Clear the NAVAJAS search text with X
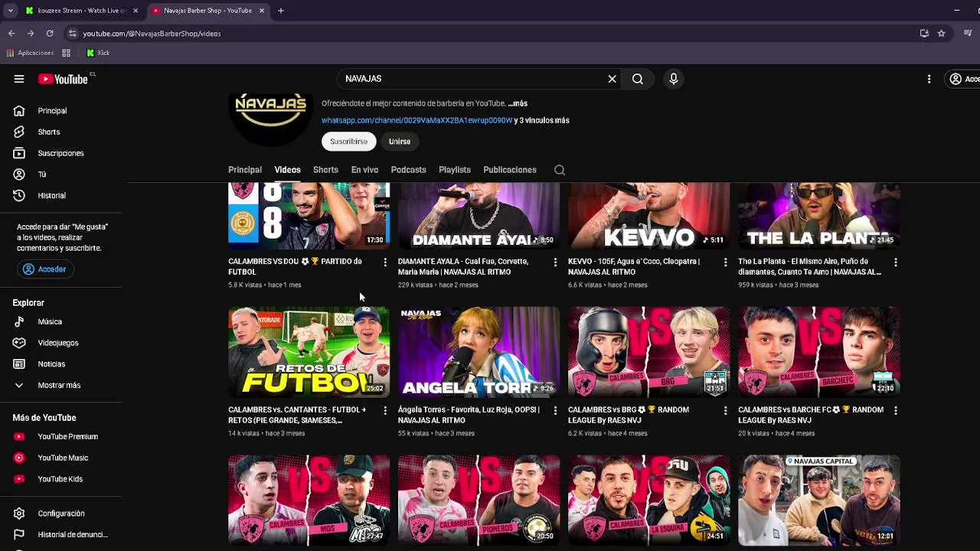 612,79
